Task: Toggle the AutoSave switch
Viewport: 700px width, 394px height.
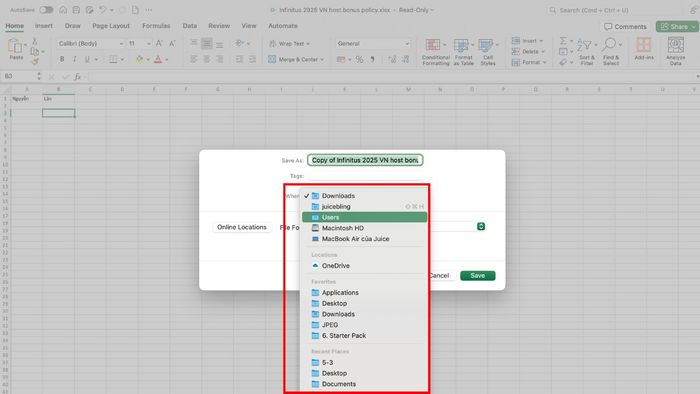Action: [x=46, y=10]
